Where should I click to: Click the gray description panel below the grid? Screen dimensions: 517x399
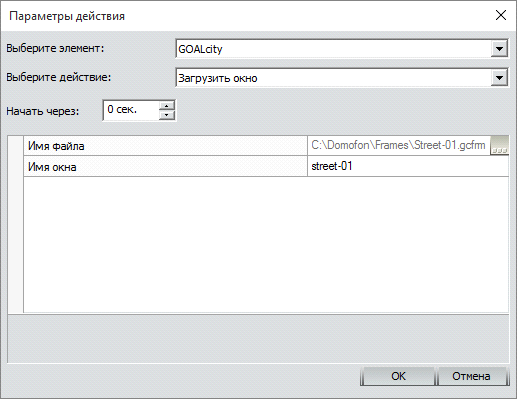click(x=258, y=338)
